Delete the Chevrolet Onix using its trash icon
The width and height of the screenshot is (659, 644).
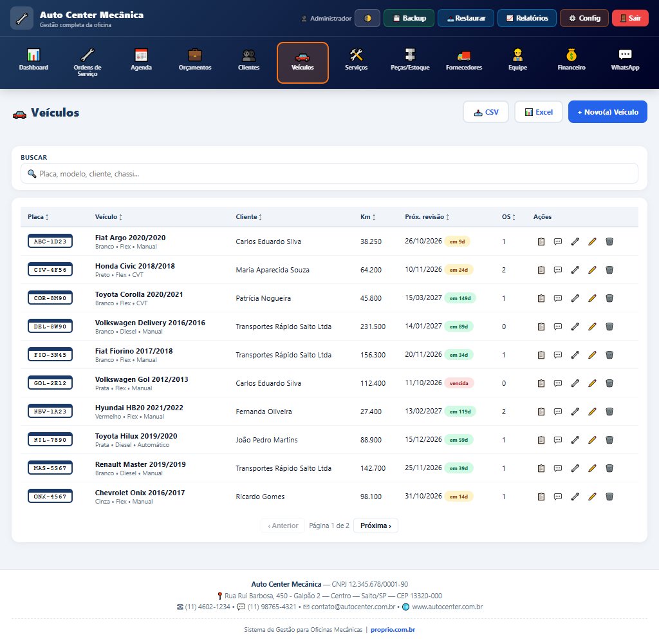[609, 497]
